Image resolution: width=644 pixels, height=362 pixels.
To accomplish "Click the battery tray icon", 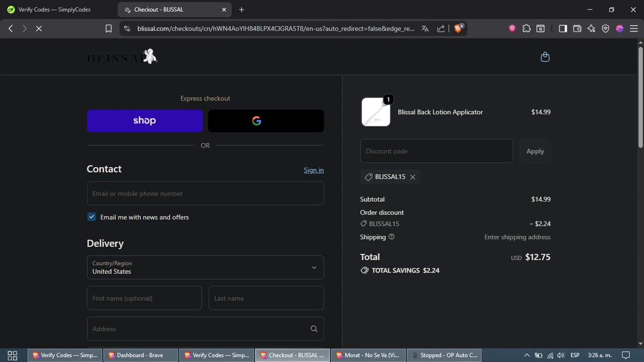I will (538, 356).
